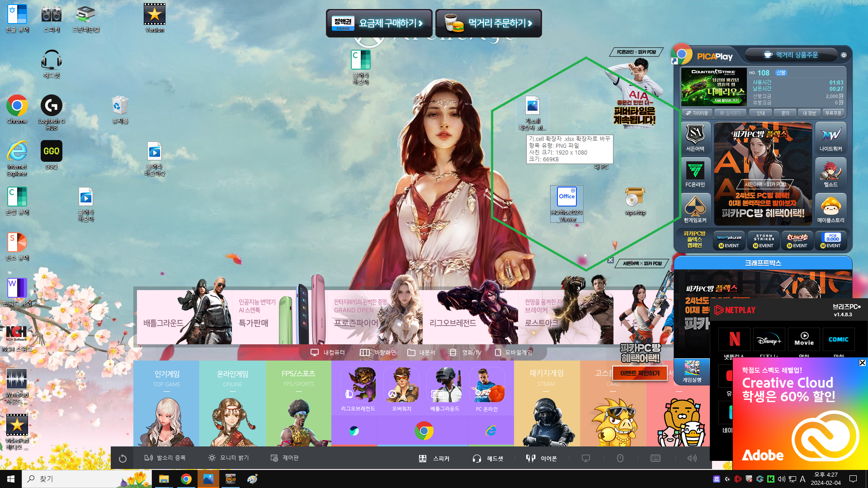The width and height of the screenshot is (868, 488).
Task: Open the 바탕화면 menu item
Action: click(378, 352)
